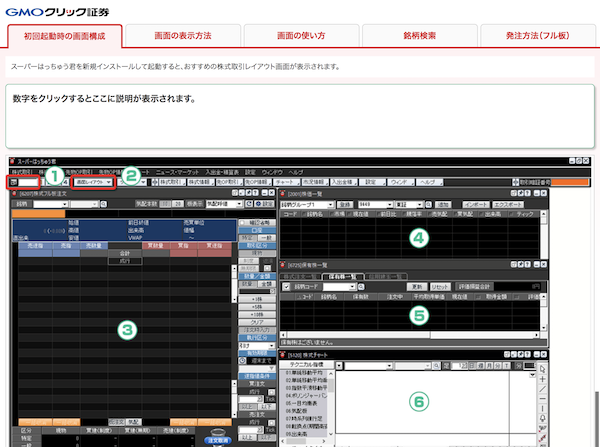Screen dimensions: 600x447
Task: Select the diagonal trend line tool
Action: click(543, 389)
